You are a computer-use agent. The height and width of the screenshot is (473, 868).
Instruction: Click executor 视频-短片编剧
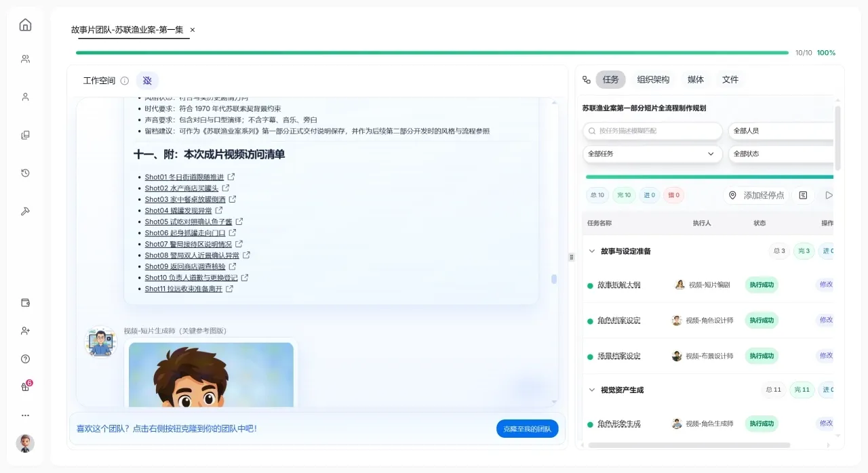click(x=703, y=285)
